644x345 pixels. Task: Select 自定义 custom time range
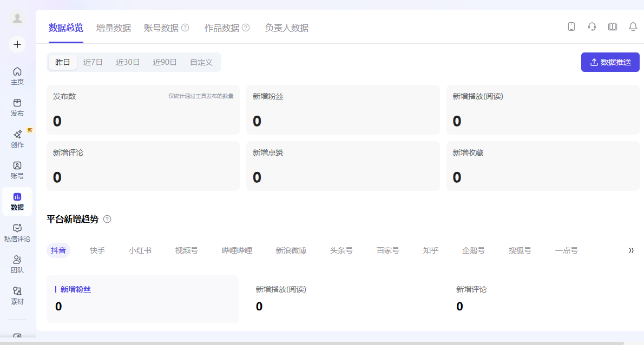pos(201,62)
